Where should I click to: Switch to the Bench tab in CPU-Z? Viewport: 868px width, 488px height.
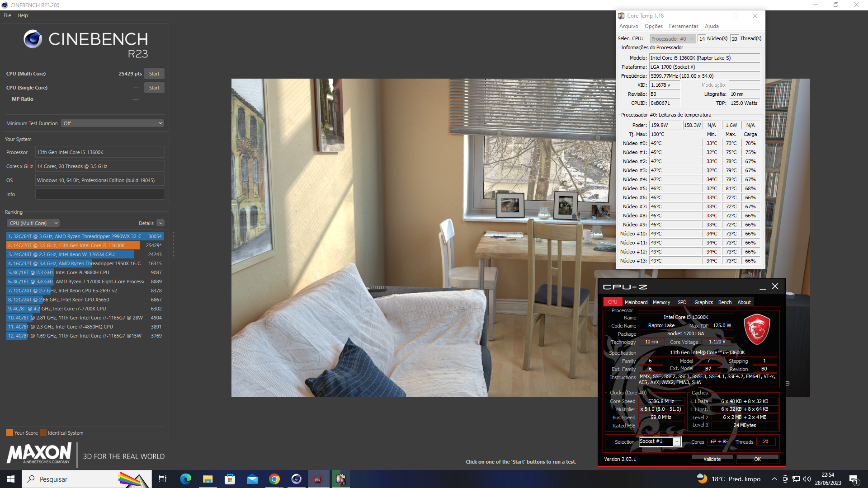(725, 302)
